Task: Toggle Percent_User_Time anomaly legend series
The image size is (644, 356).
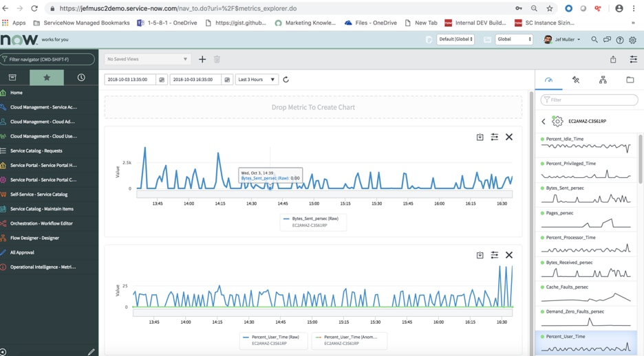Action: 350,337
